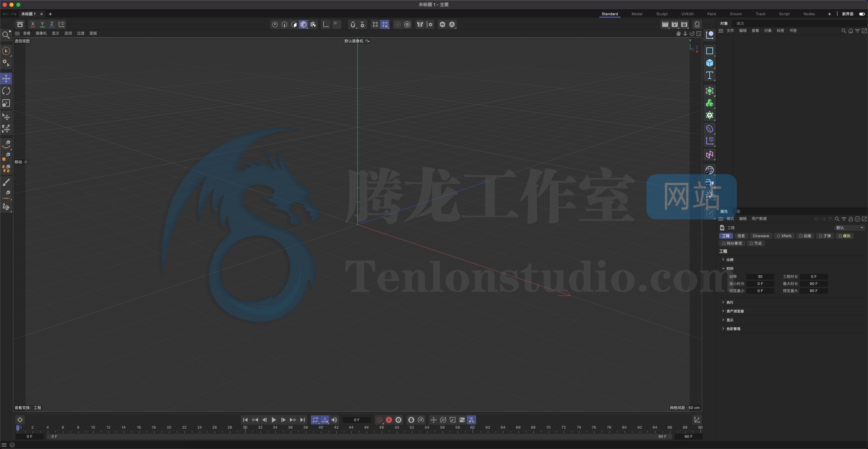Click the timeline playhead at frame 0

(18, 428)
